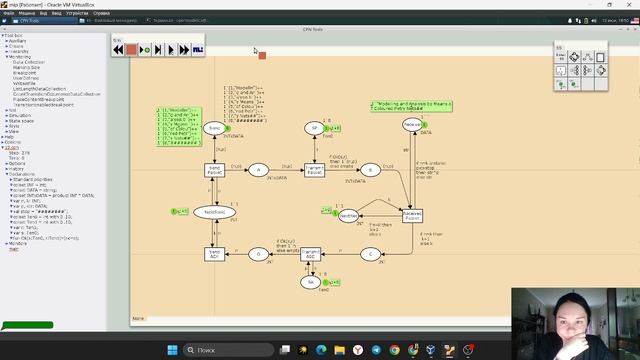640x360 pixels.
Task: Rewind the simulation to initial state
Action: coord(118,50)
